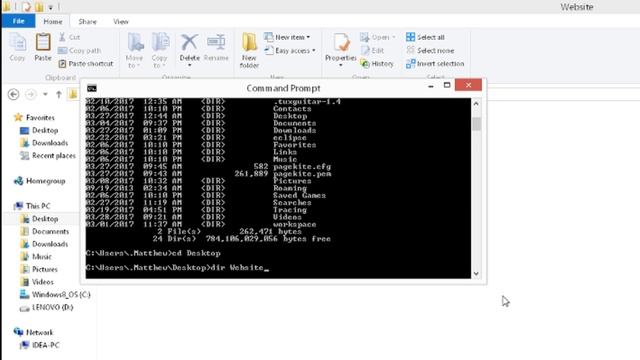Screen dimensions: 640x360
Task: Select Homegroup in the navigation pane
Action: point(40,181)
